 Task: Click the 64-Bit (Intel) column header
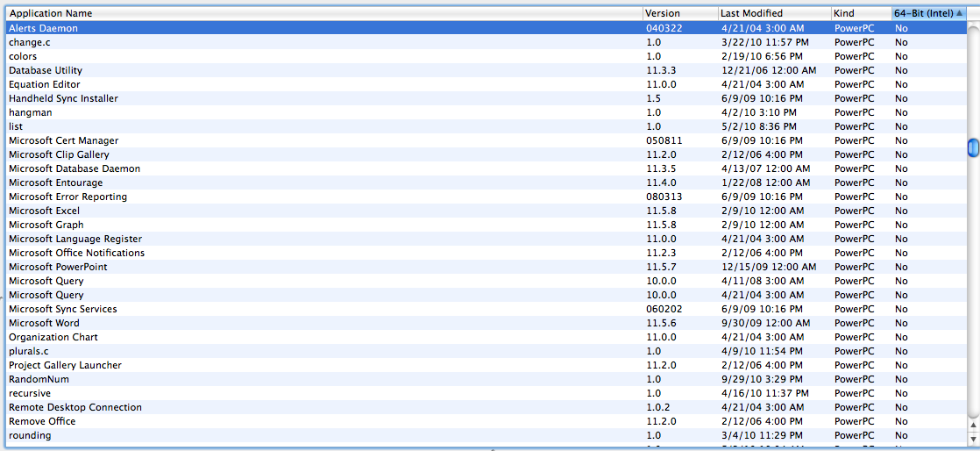tap(929, 13)
